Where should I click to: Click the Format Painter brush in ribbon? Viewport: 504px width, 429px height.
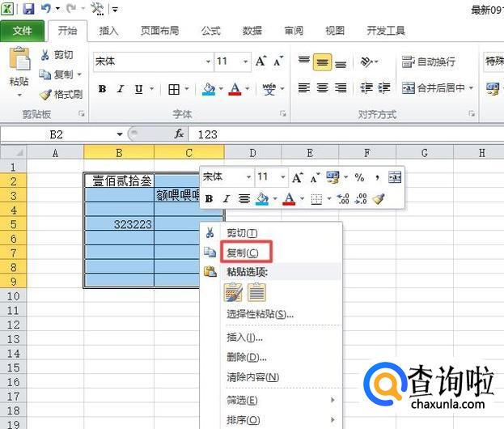(x=45, y=94)
